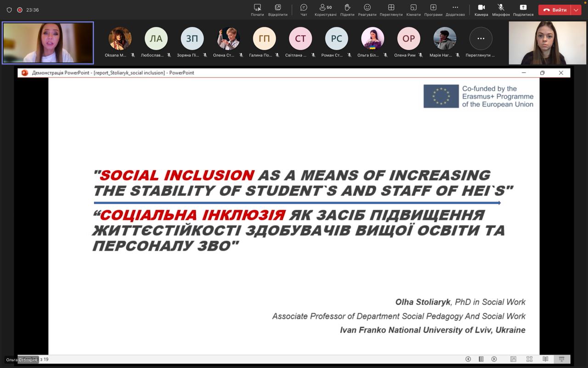This screenshot has width=588, height=368.
Task: Show the participants list (Користувачі)
Action: point(325,10)
